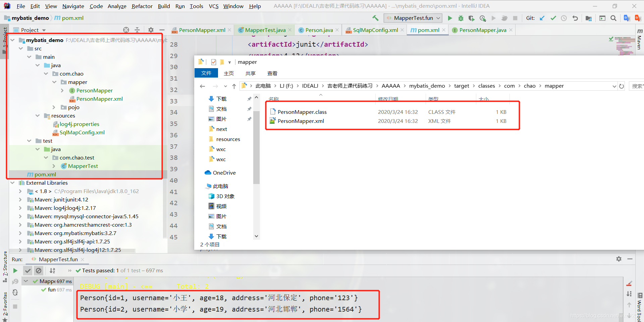The height and width of the screenshot is (322, 644).
Task: Collapse the src folder node
Action: (21, 49)
